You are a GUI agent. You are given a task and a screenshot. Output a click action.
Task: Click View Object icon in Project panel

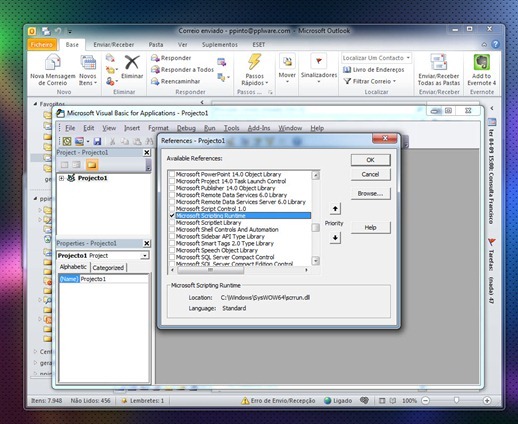[77, 165]
